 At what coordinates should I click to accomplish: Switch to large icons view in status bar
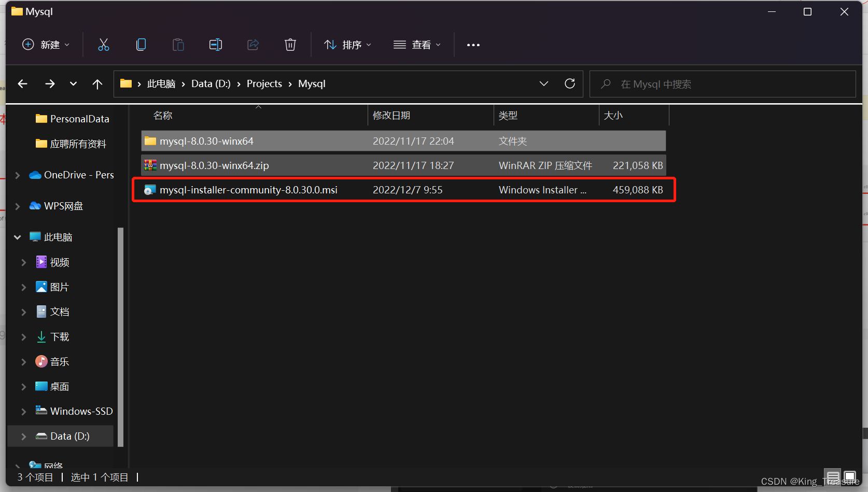850,476
